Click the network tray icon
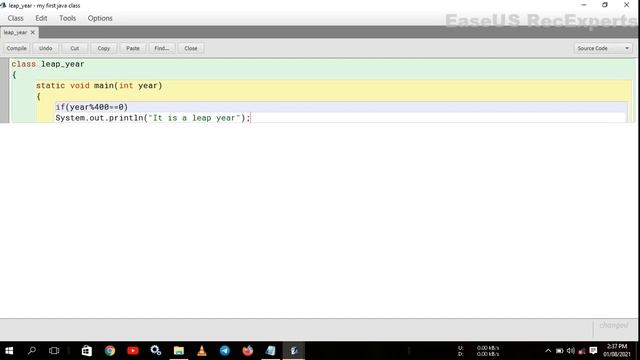 [x=582, y=351]
